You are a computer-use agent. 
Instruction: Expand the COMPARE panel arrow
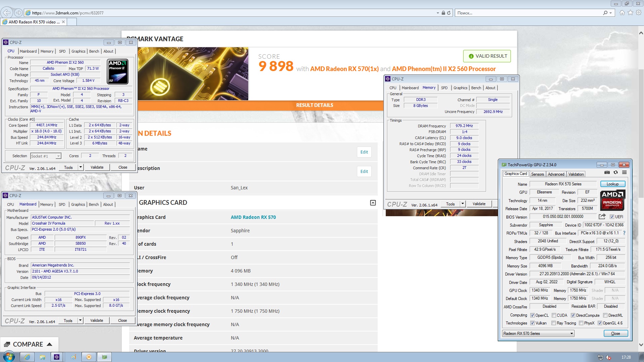point(50,344)
